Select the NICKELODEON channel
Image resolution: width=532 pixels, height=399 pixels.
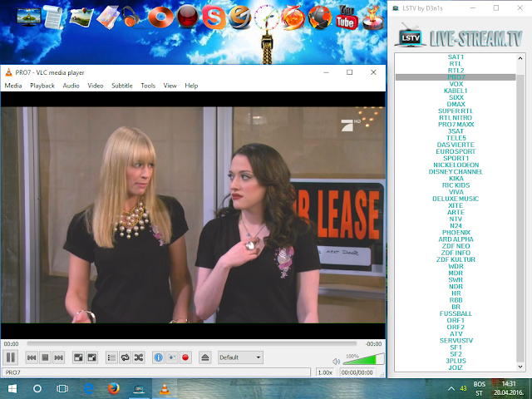click(x=456, y=165)
